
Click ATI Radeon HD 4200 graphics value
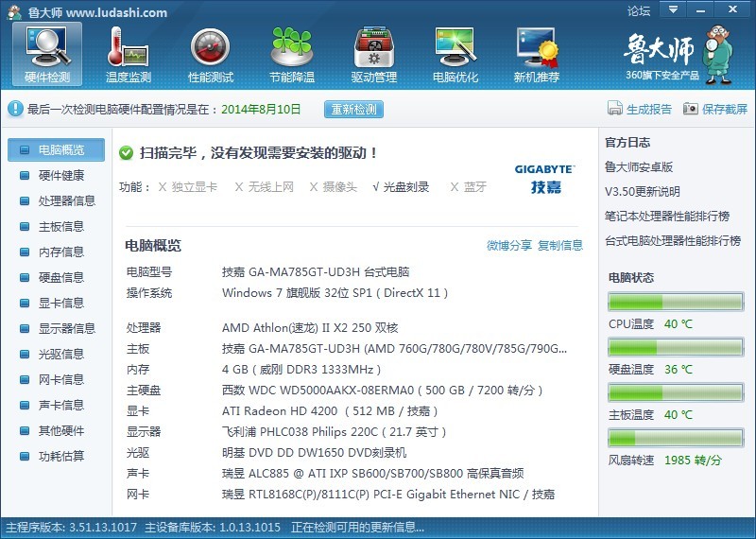point(330,411)
